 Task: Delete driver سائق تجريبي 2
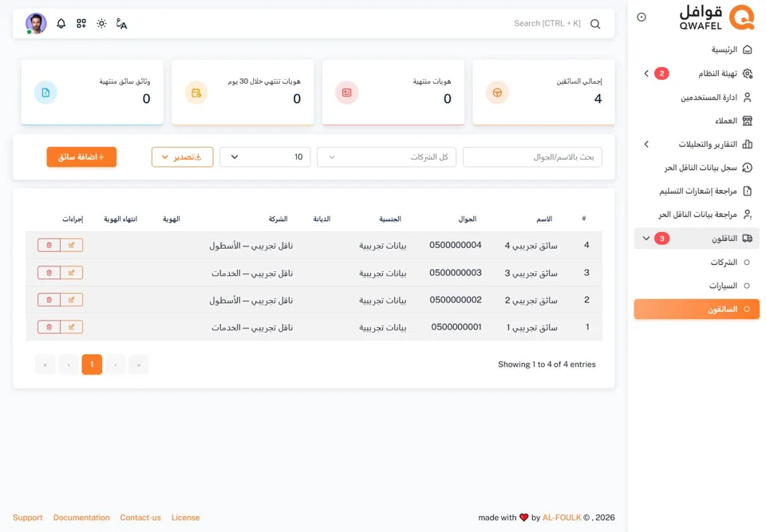[x=49, y=299]
